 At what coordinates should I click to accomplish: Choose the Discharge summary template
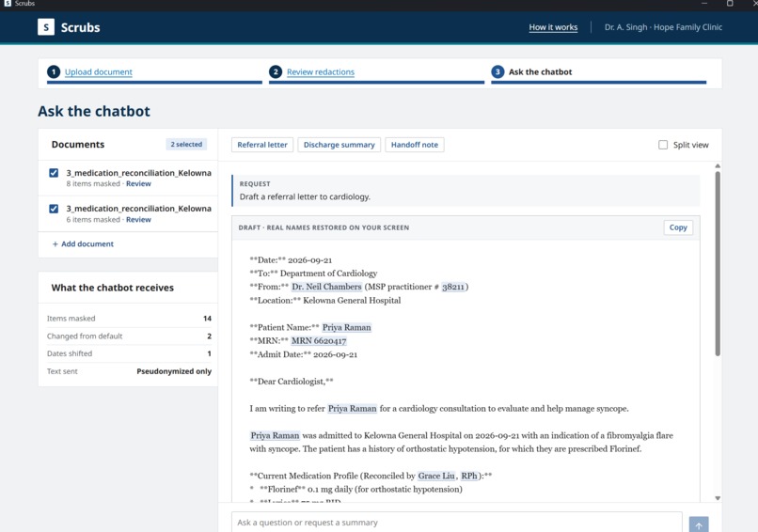[x=339, y=145]
